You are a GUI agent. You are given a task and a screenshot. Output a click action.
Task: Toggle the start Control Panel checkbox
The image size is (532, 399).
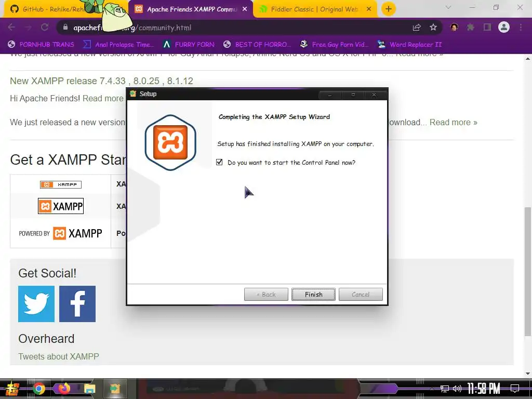point(219,162)
